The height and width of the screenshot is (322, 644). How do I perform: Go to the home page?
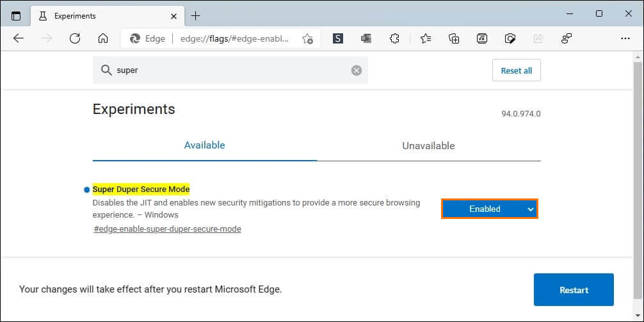(103, 38)
